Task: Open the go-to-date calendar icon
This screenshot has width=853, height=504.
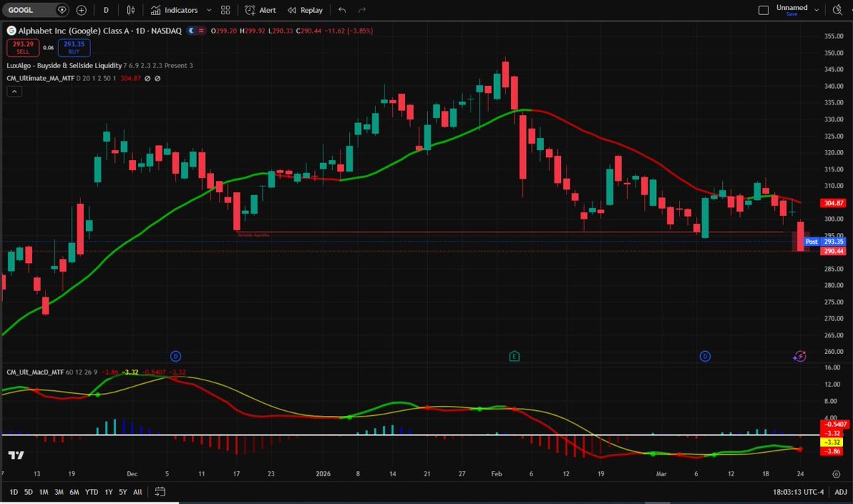Action: (x=160, y=491)
